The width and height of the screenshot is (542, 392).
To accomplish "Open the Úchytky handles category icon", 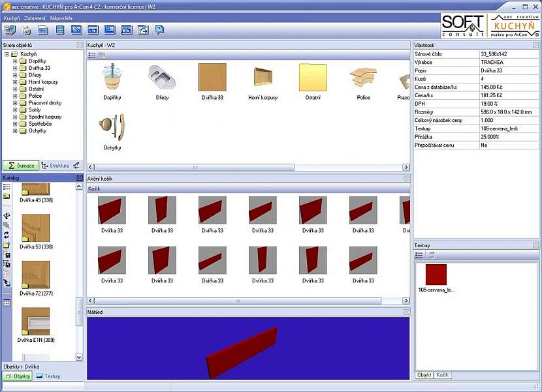I will [112, 127].
